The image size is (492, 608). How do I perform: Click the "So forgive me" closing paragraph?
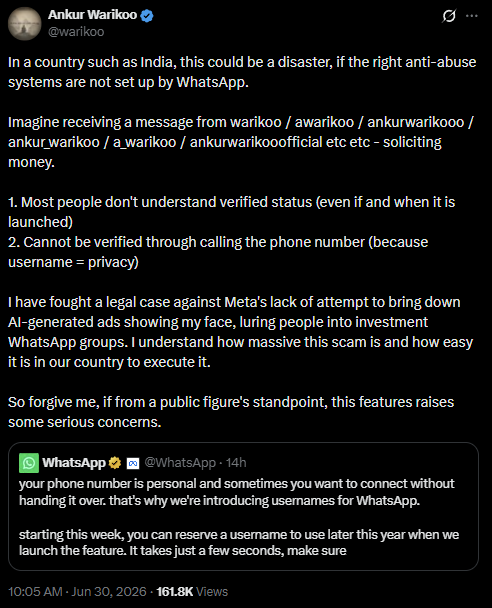tap(231, 412)
